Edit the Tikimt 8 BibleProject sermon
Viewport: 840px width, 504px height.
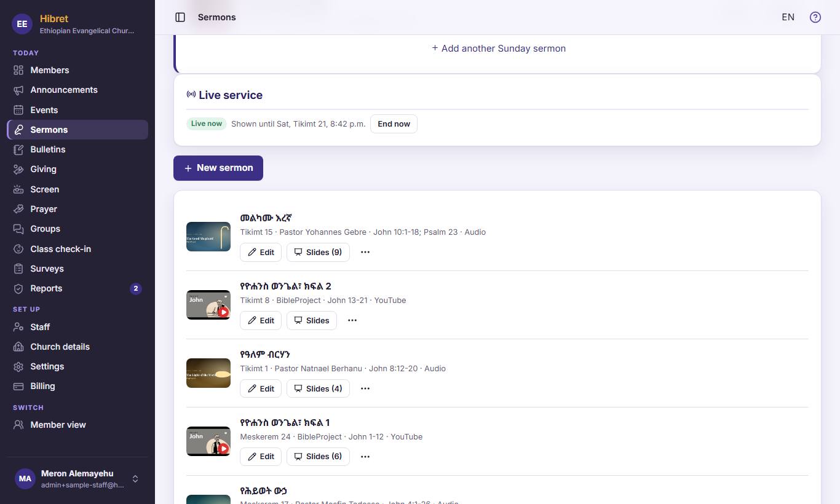[x=261, y=320]
